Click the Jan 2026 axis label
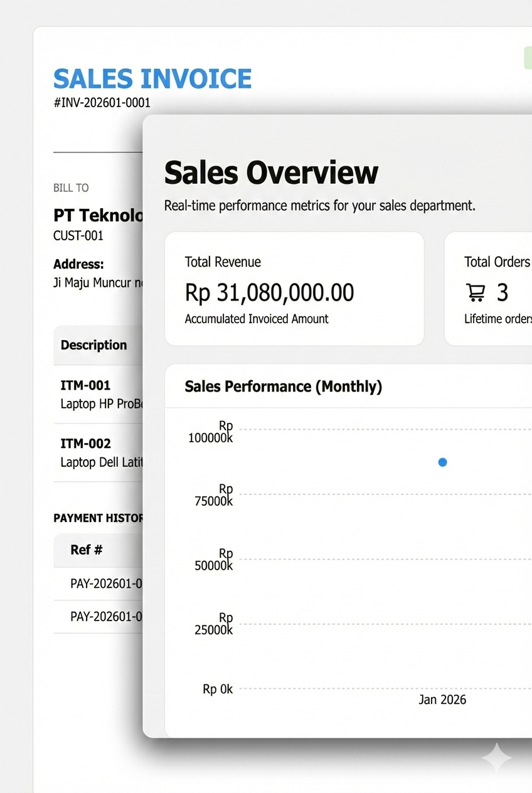Screen dimensions: 532x793 click(x=442, y=700)
